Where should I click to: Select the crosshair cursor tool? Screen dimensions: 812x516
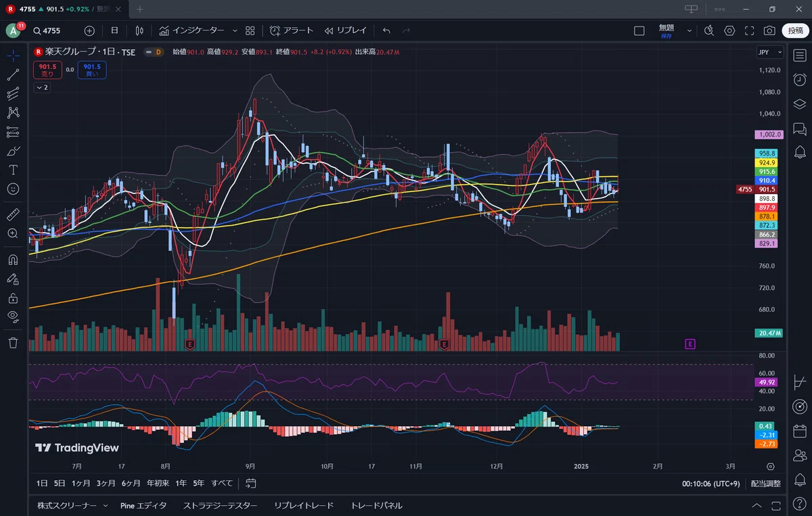13,55
